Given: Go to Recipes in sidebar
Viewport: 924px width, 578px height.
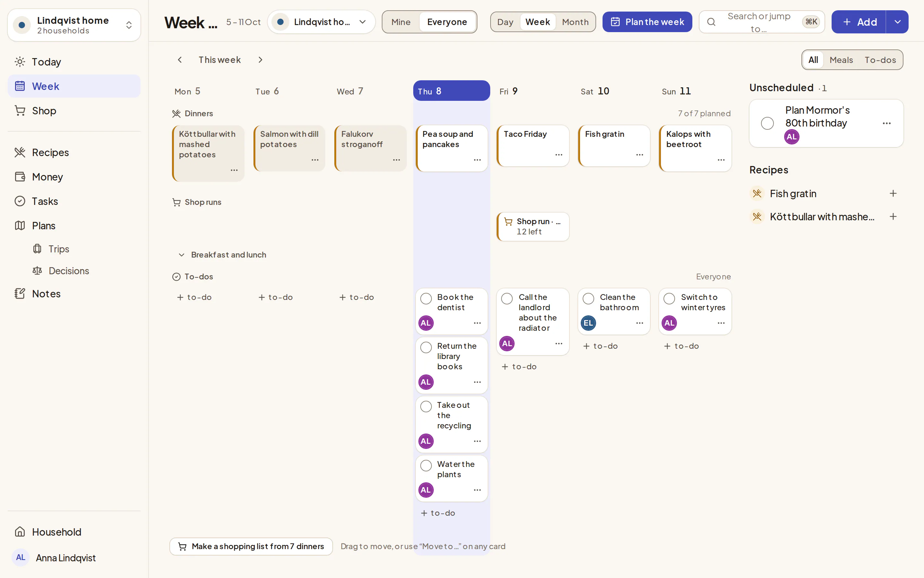Looking at the screenshot, I should 74,152.
